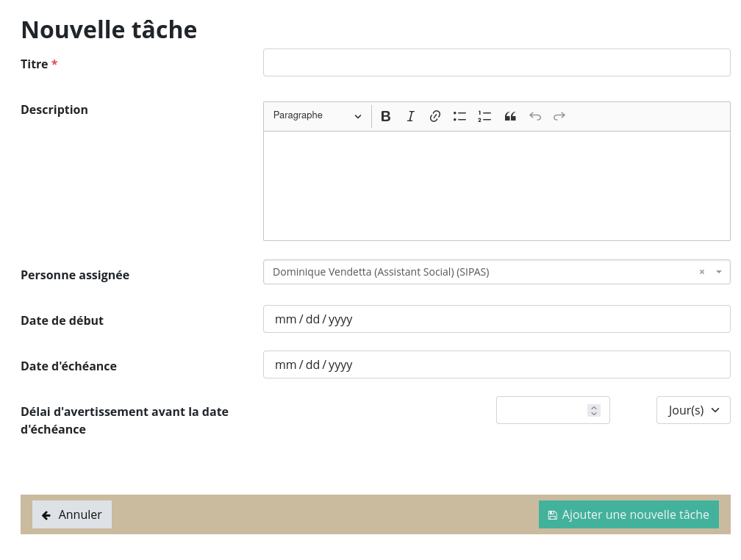
Task: Clear the assigned person Dominique Vendetta
Action: coord(701,272)
